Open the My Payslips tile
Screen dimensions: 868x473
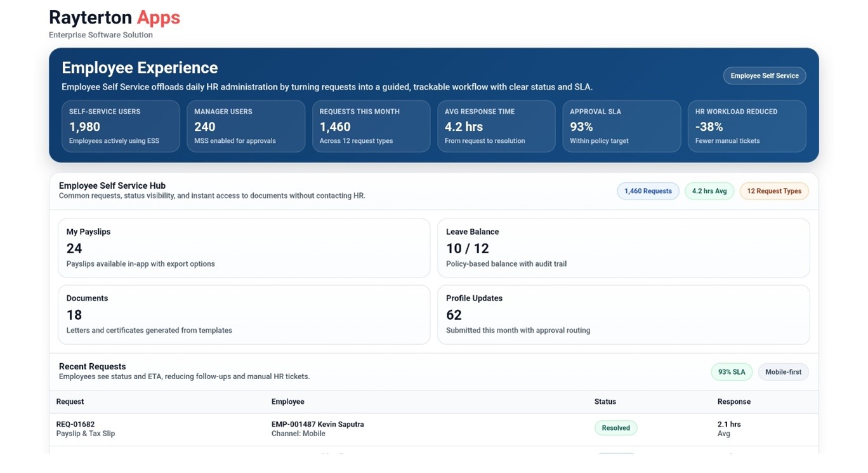pyautogui.click(x=244, y=248)
